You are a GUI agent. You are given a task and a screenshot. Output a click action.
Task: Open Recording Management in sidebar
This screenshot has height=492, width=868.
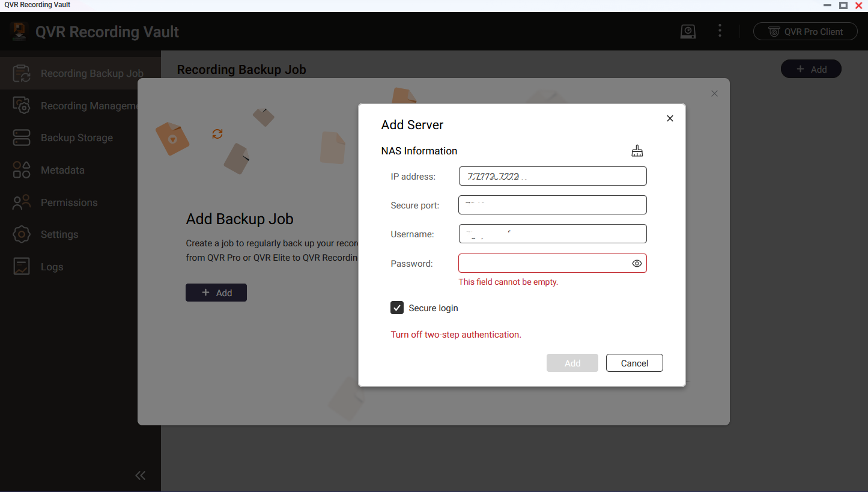click(80, 106)
